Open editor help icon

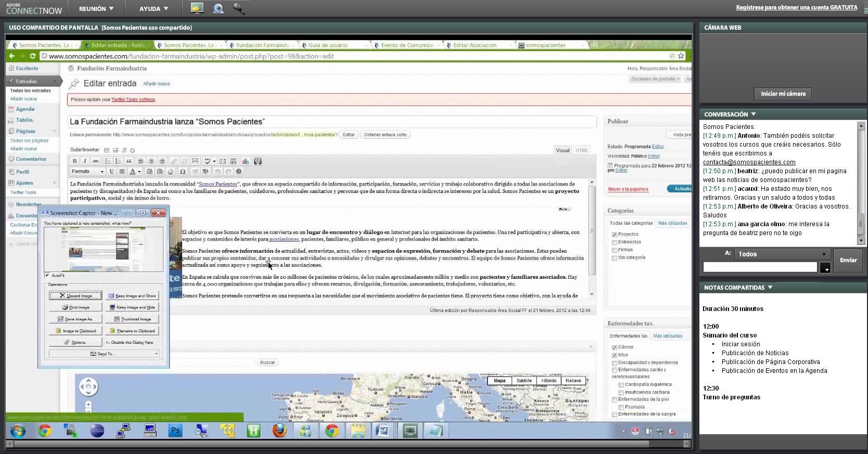239,171
